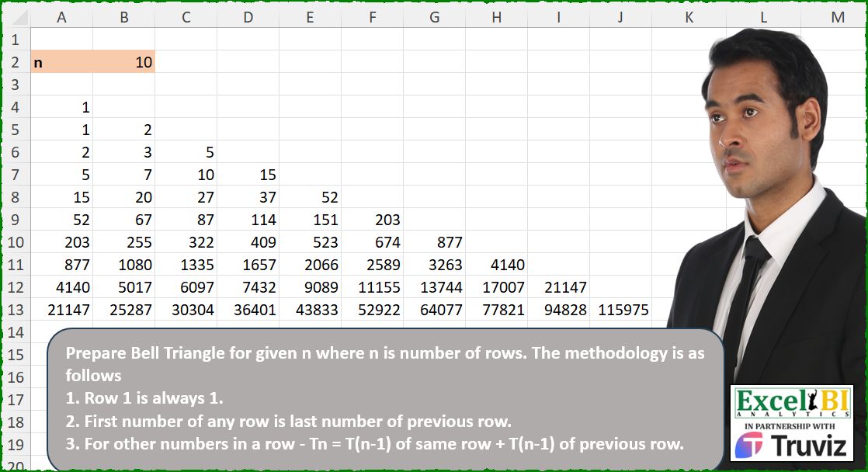Click cell B5 containing 2

click(124, 130)
